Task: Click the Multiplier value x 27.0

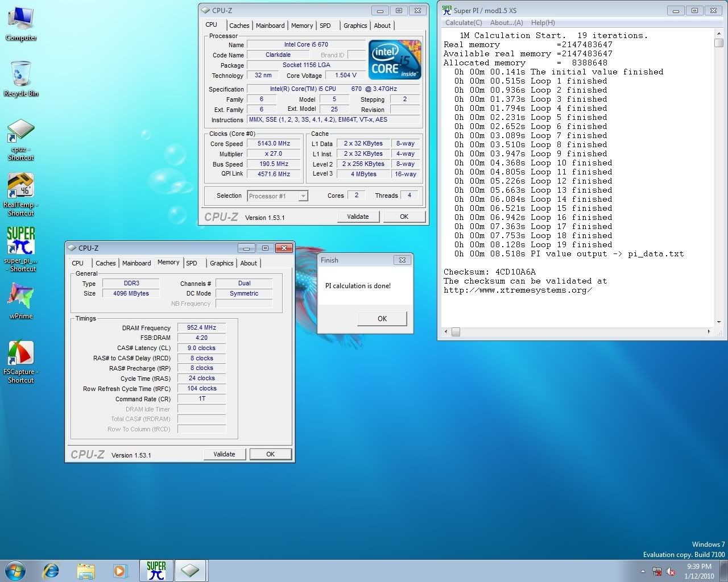Action: tap(274, 154)
